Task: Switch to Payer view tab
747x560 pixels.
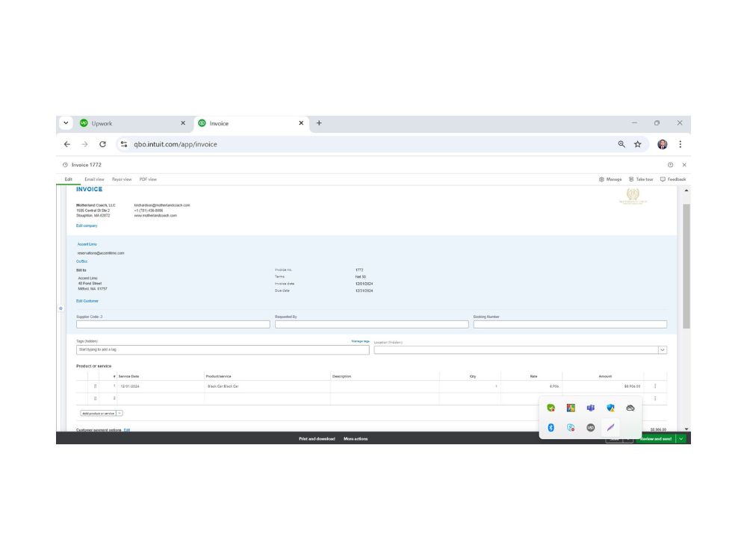Action: coord(122,179)
